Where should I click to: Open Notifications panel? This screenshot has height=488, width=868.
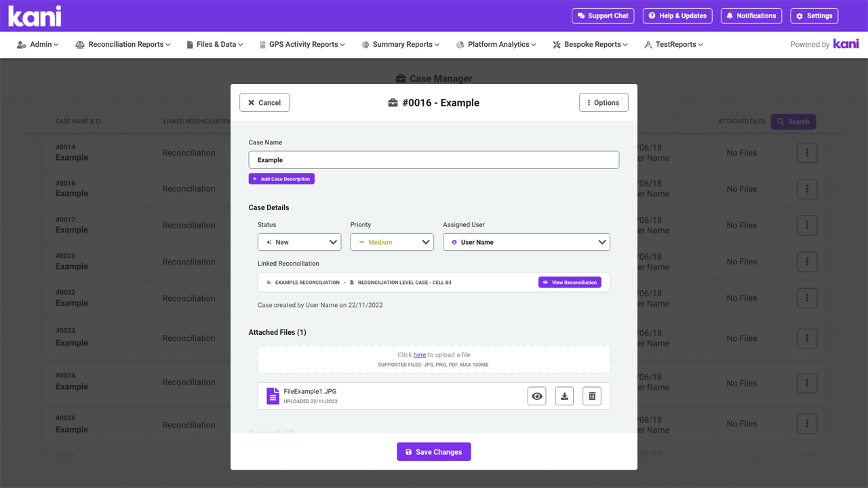751,15
